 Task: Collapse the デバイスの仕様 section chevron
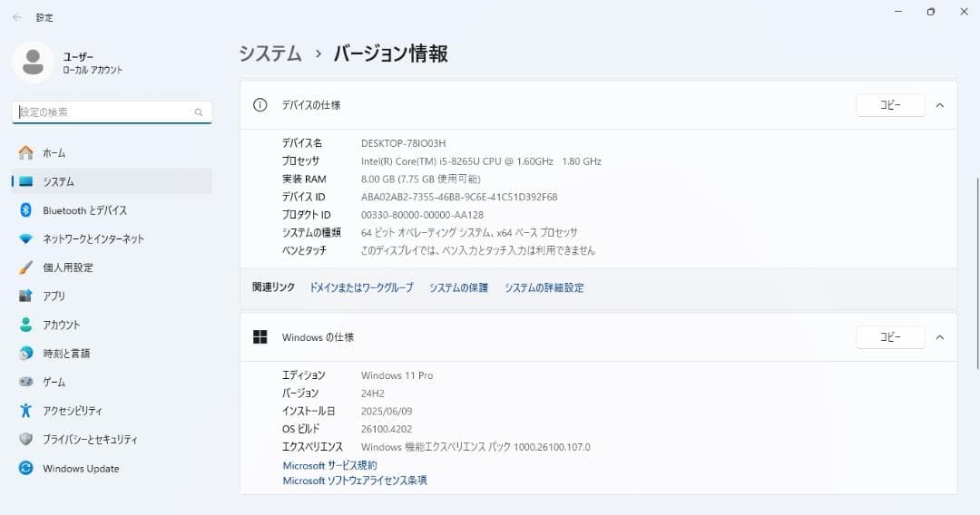939,105
